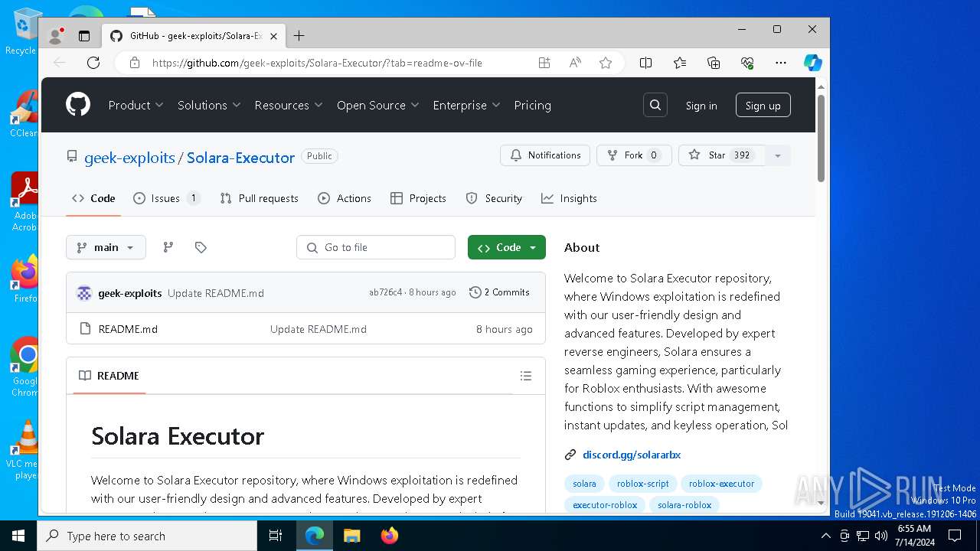The image size is (980, 551).
Task: View tags icon in repository
Action: coord(201,247)
